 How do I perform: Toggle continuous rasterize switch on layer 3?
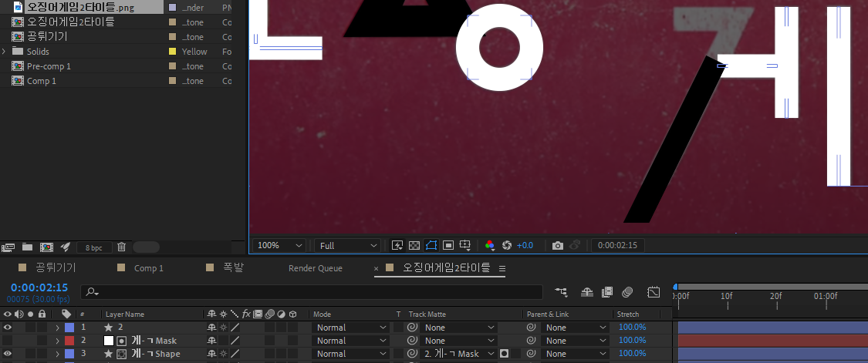pyautogui.click(x=223, y=354)
